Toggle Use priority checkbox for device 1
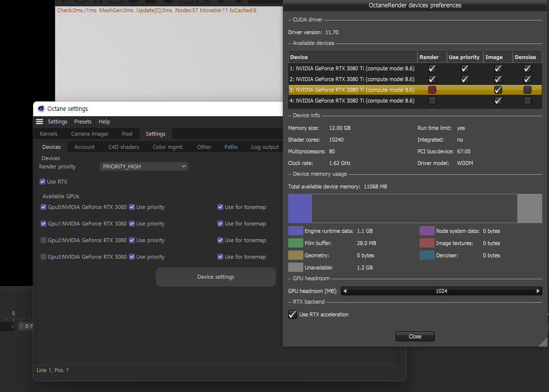The image size is (549, 392). (465, 69)
